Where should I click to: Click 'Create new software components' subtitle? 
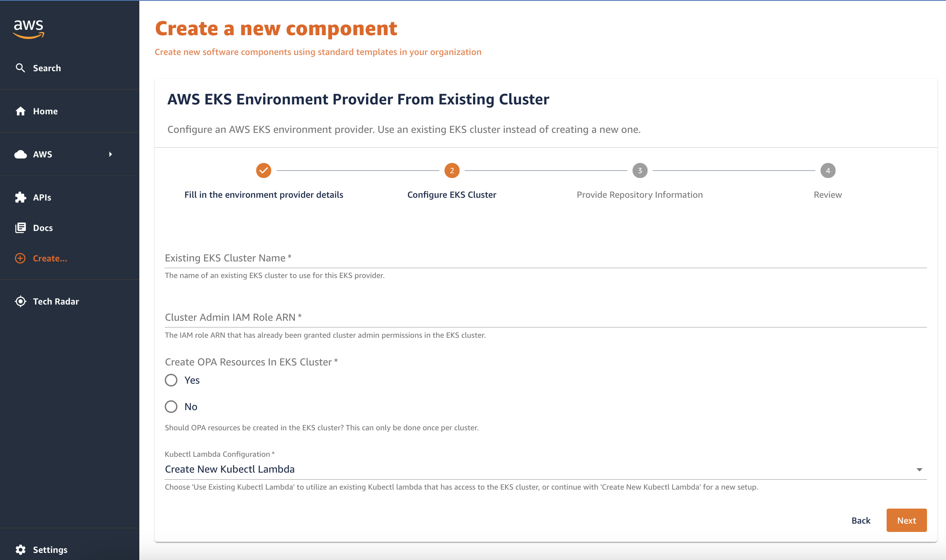318,52
